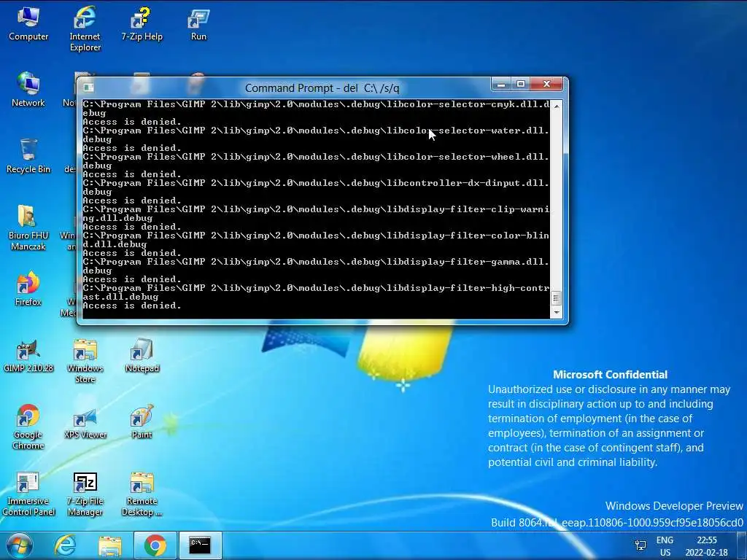Image resolution: width=747 pixels, height=560 pixels.
Task: Open the 7-Zip Help shortcut
Action: 142,24
